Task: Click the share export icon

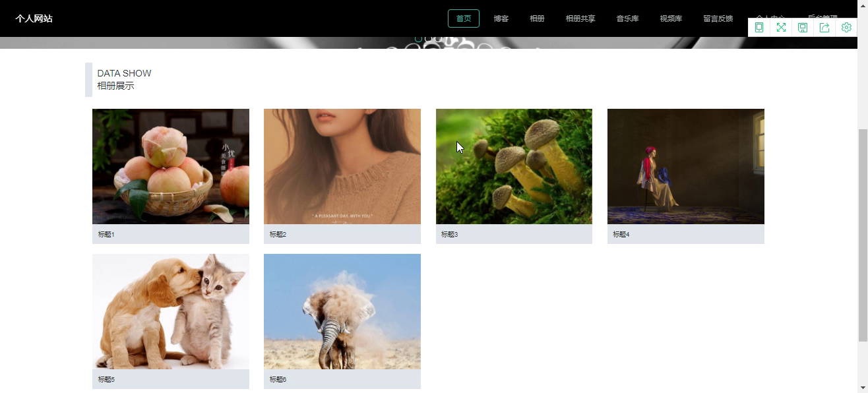Action: coord(824,28)
